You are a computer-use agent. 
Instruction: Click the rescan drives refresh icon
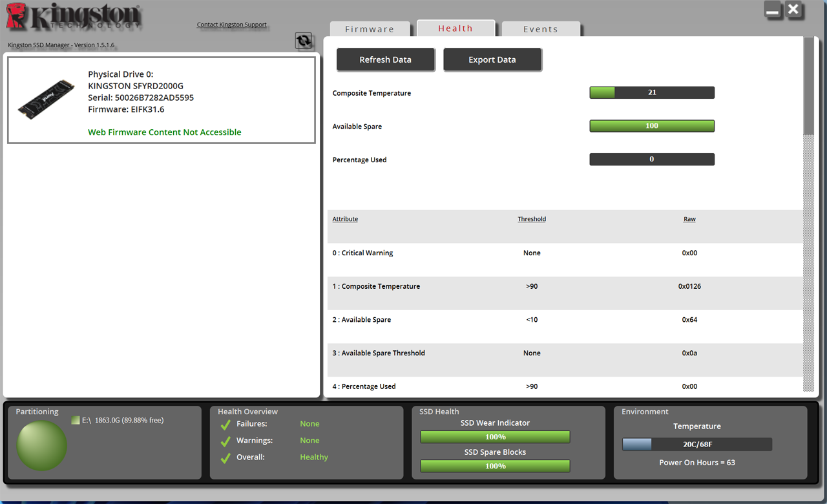(304, 40)
